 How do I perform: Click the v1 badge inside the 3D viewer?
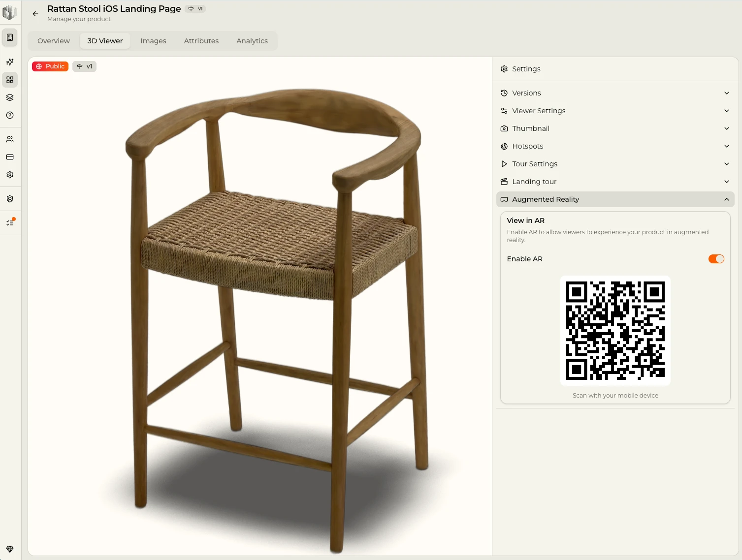[x=84, y=66]
